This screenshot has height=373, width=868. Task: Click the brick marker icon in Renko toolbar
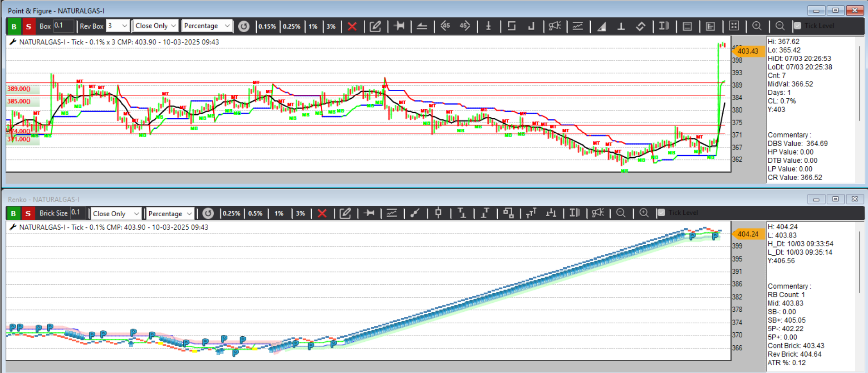pos(438,213)
